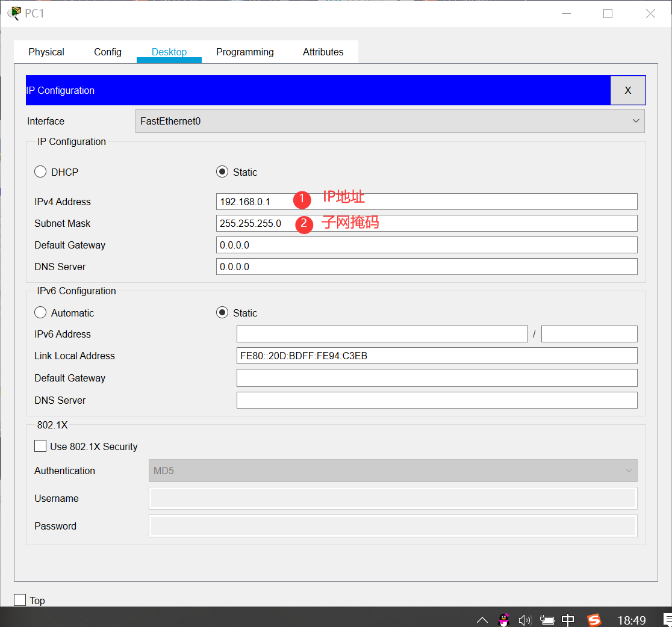
Task: Open Sogou input from the taskbar
Action: (x=594, y=619)
